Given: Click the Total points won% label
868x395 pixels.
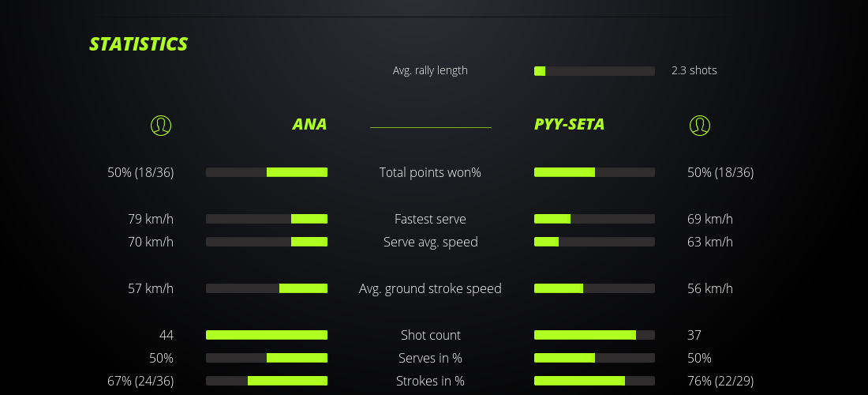Looking at the screenshot, I should pos(430,172).
